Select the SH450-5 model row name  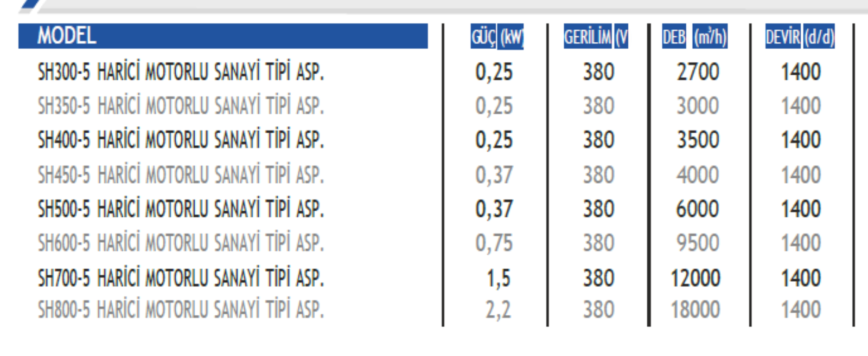click(181, 175)
